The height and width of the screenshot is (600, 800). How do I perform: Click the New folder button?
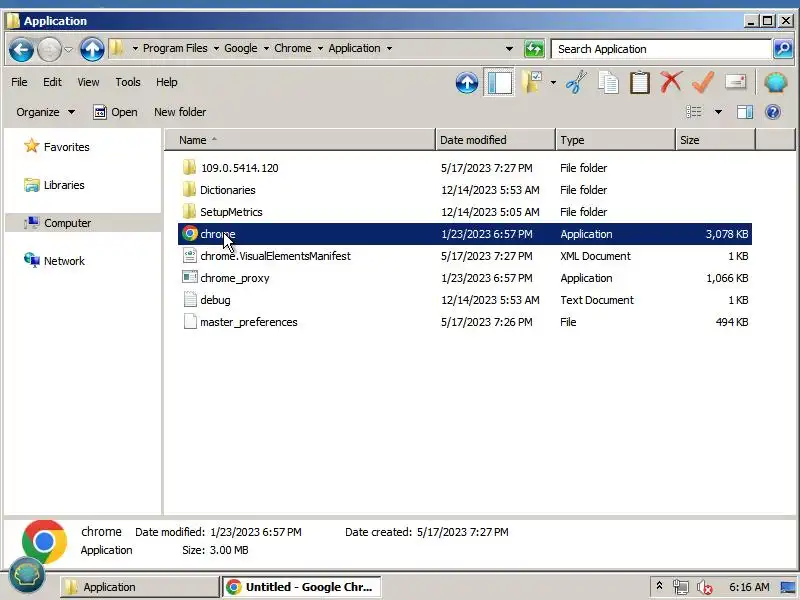tap(180, 112)
